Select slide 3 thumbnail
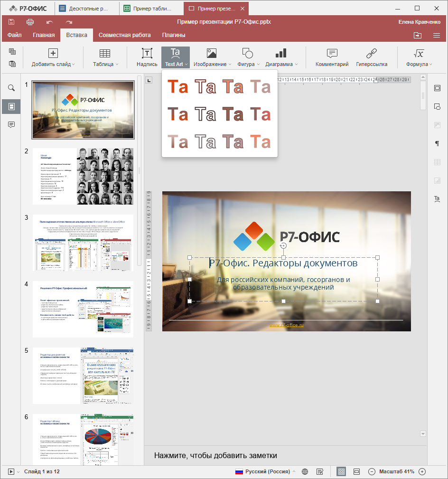 click(83, 243)
